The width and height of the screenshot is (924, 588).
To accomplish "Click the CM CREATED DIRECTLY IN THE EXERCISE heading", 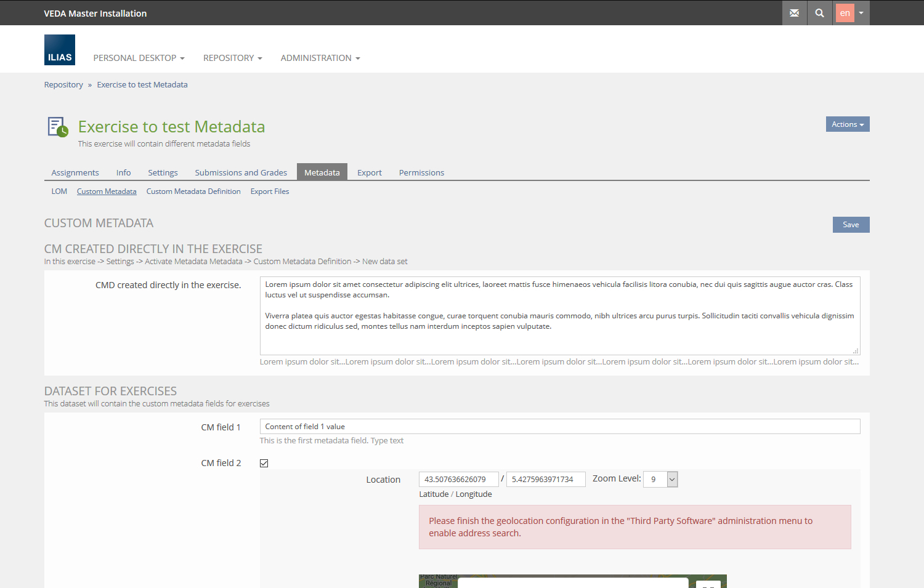I will pyautogui.click(x=153, y=249).
